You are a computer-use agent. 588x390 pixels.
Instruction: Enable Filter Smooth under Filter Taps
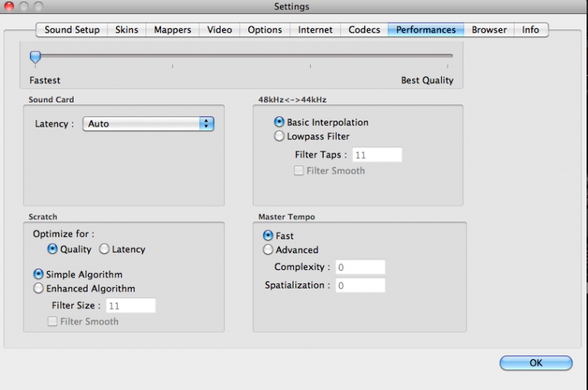(299, 171)
